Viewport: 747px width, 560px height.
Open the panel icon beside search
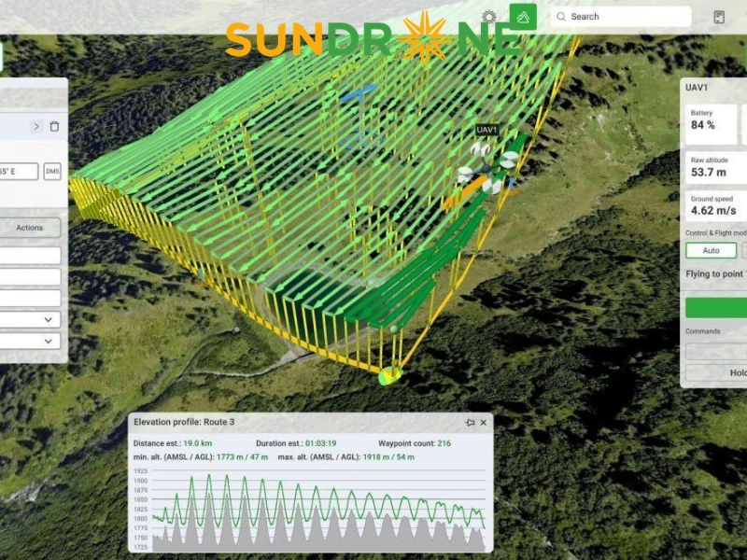pos(719,17)
